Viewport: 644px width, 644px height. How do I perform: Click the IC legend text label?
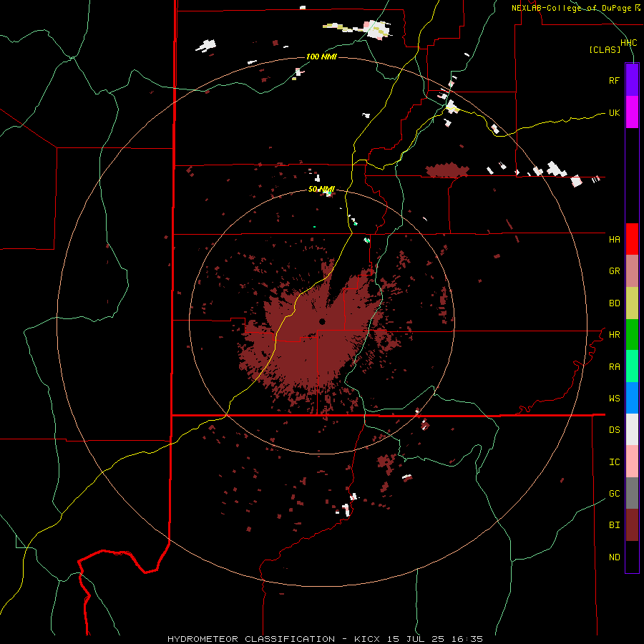(614, 462)
